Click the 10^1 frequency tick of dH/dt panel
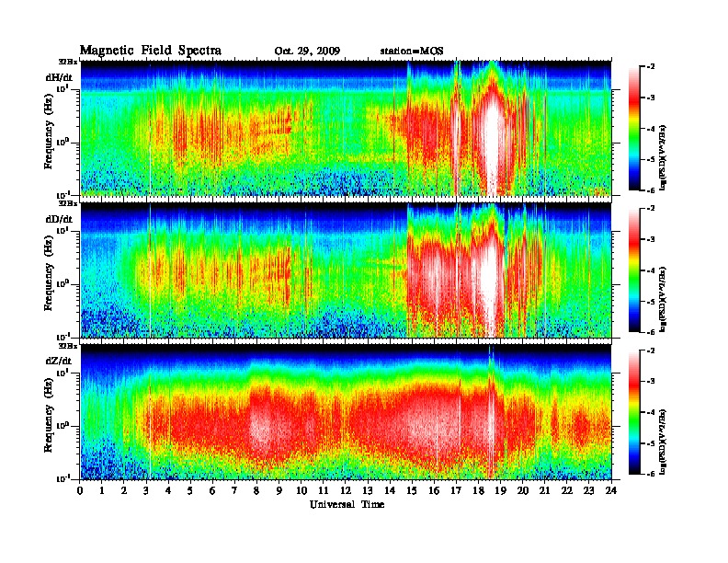The width and height of the screenshot is (728, 563). click(63, 89)
